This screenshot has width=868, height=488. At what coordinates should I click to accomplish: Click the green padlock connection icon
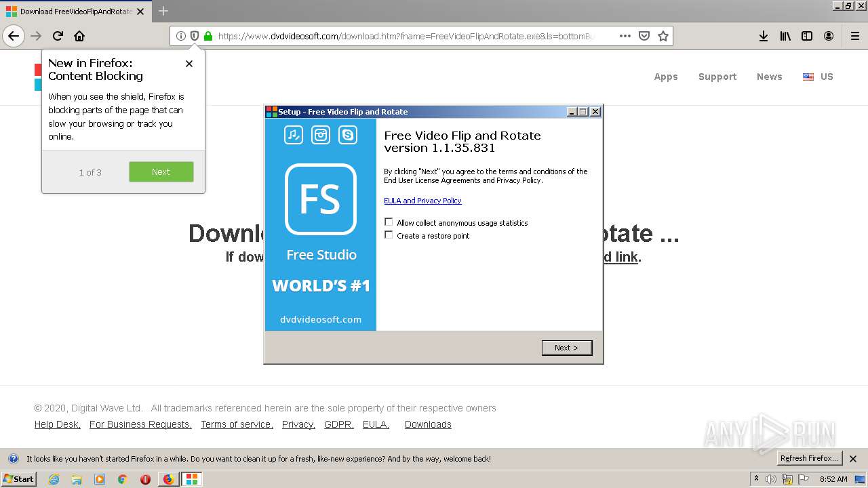pyautogui.click(x=208, y=36)
